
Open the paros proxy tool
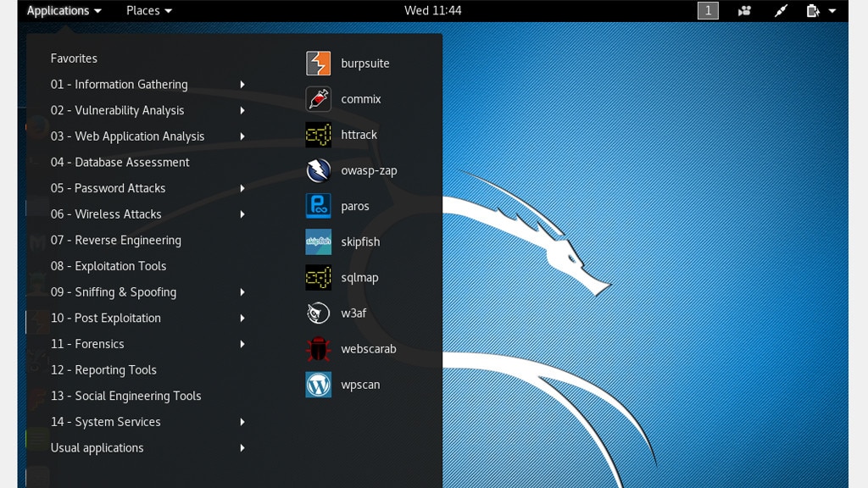tap(354, 206)
